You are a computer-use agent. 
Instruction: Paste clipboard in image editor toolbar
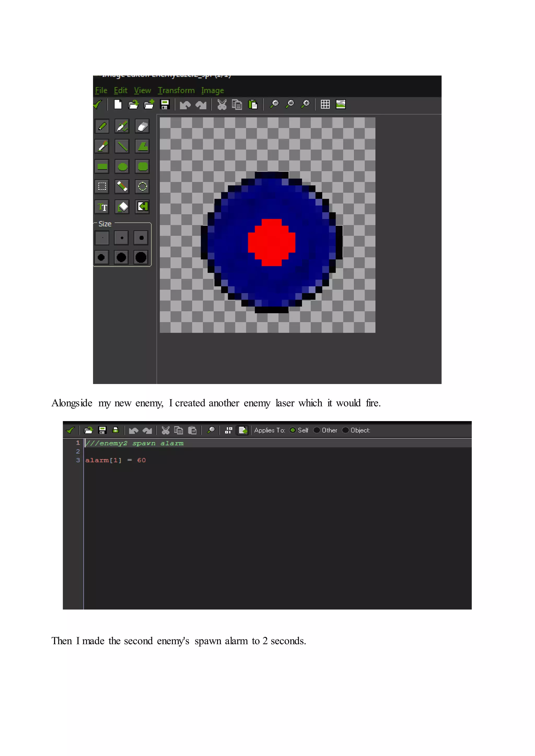coord(253,104)
